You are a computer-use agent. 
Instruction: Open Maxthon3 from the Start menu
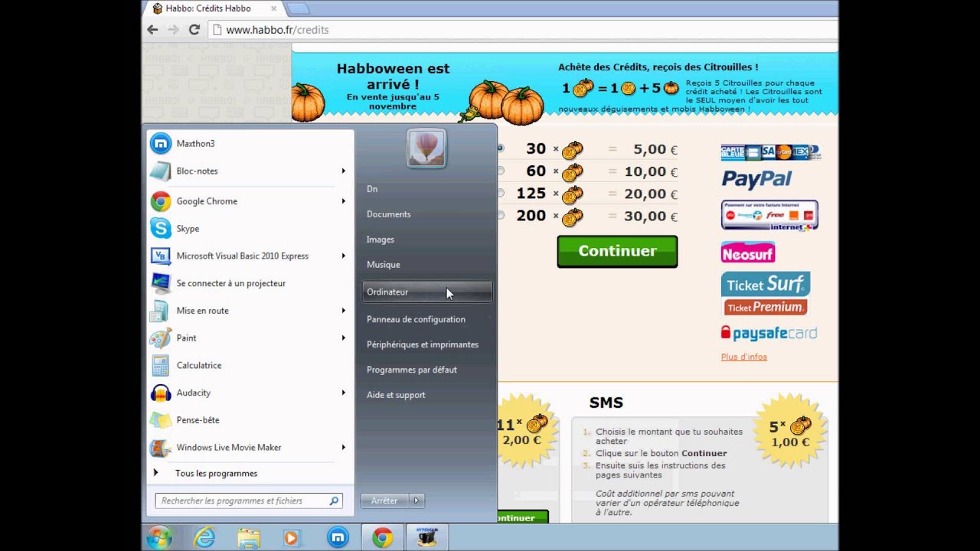tap(249, 143)
